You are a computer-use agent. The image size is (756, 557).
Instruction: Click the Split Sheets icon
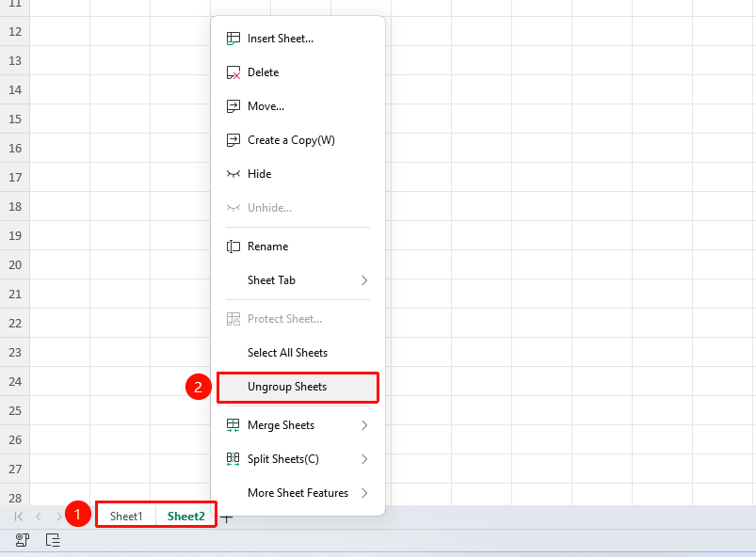tap(233, 459)
